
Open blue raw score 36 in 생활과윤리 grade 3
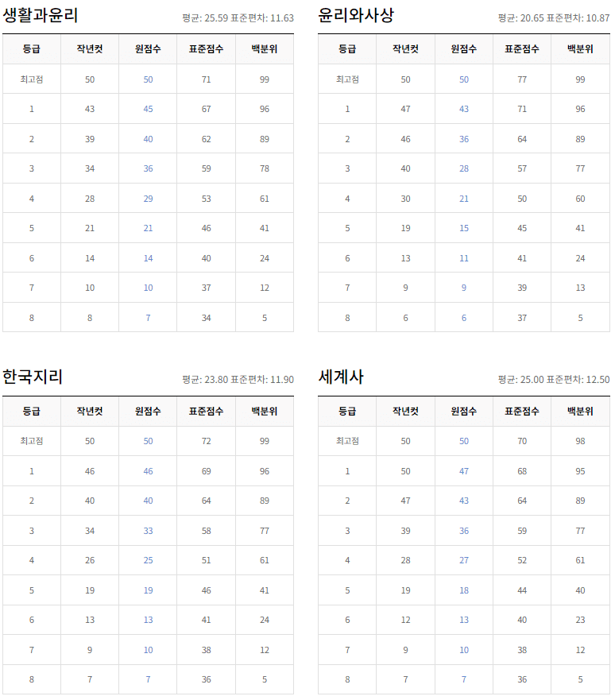click(x=148, y=168)
